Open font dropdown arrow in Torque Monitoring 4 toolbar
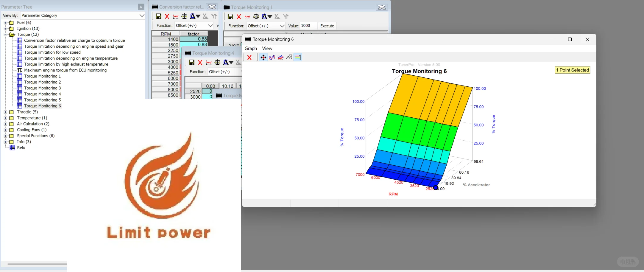This screenshot has height=272, width=644. point(231,62)
